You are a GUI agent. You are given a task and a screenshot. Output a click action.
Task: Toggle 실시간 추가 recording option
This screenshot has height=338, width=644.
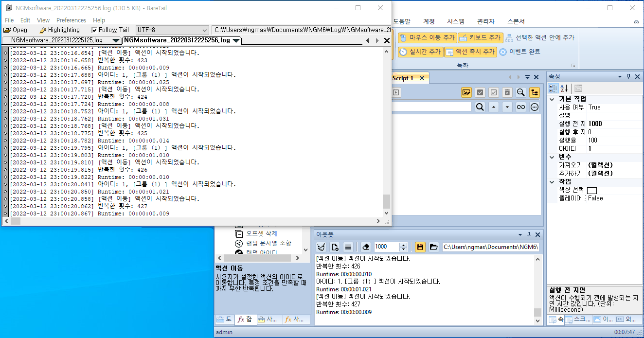tap(420, 52)
